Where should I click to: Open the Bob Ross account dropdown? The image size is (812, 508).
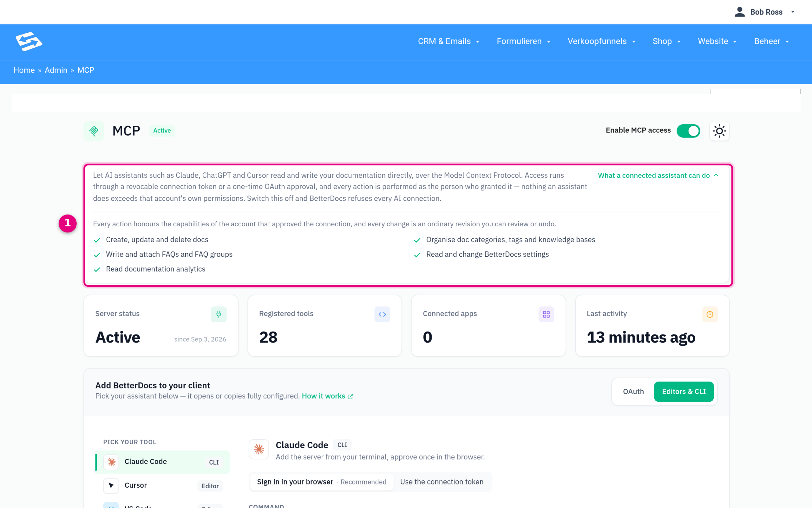(x=764, y=12)
